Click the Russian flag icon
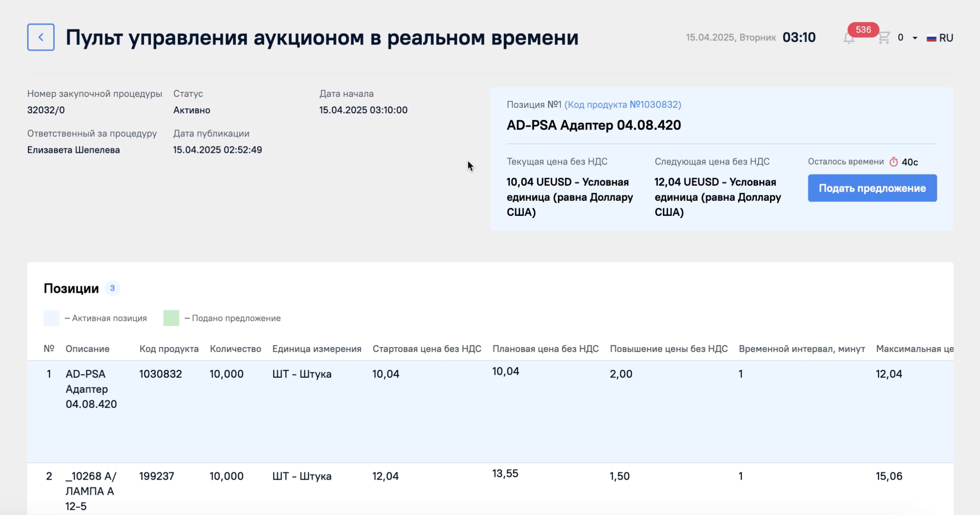This screenshot has width=980, height=515. 931,38
